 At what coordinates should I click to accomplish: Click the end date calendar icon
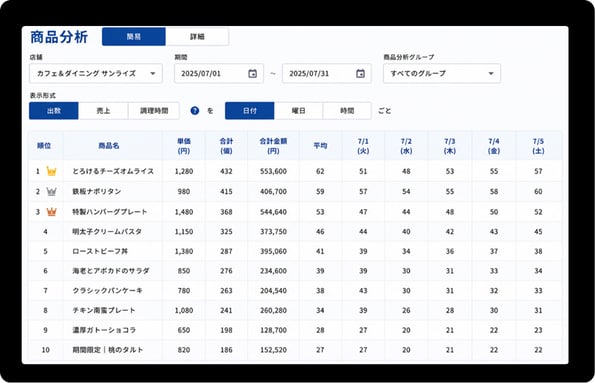tap(360, 74)
